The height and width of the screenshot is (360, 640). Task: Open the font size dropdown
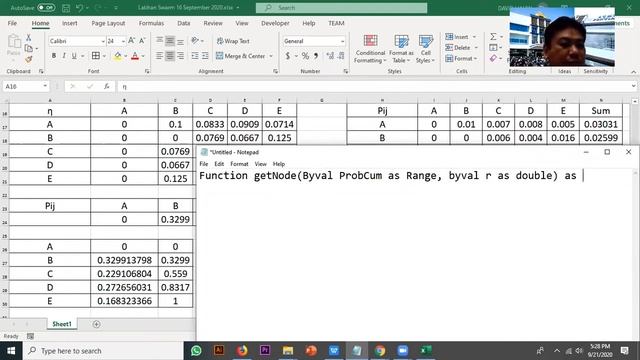[123, 41]
